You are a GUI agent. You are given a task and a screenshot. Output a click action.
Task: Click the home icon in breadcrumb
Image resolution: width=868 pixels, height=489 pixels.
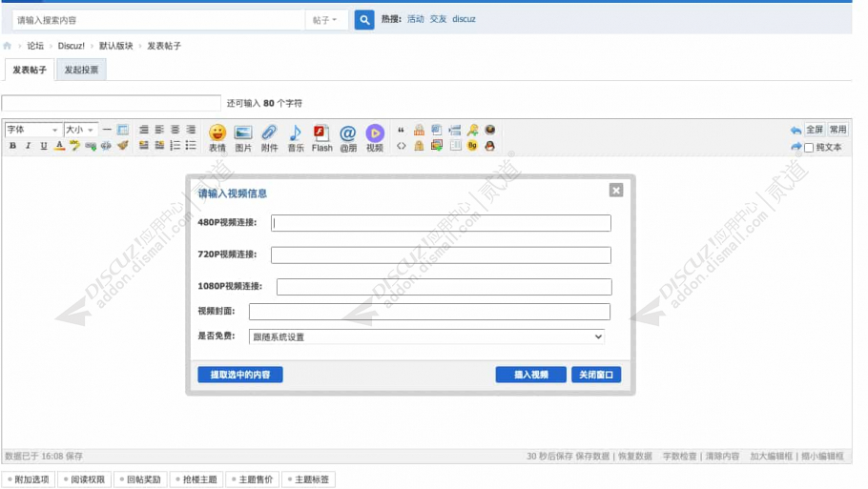(x=8, y=46)
